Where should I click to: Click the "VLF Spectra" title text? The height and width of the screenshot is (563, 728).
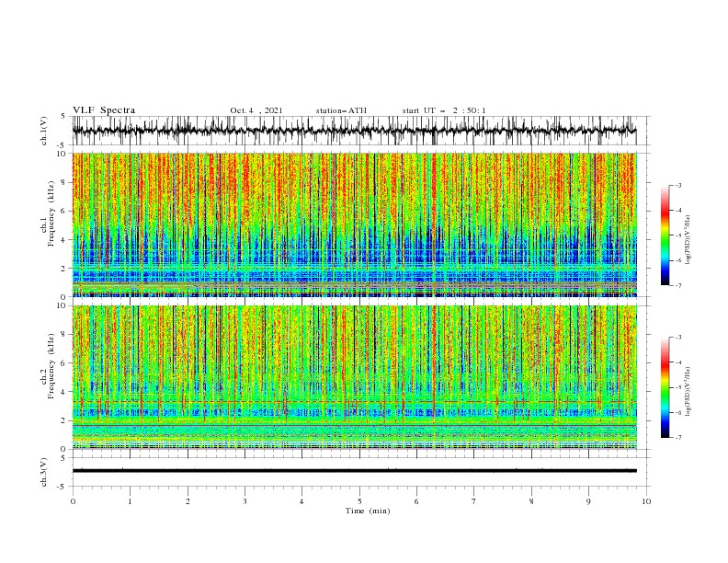pos(104,110)
